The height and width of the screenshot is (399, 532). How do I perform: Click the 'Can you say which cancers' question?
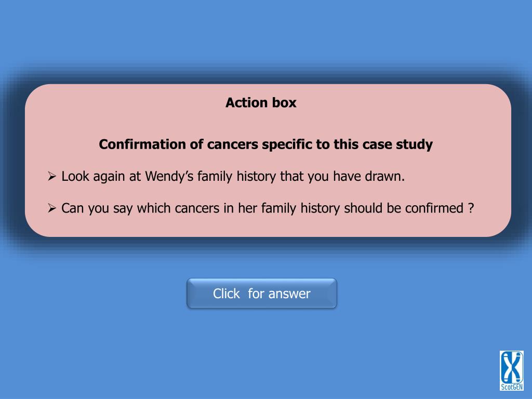point(268,208)
